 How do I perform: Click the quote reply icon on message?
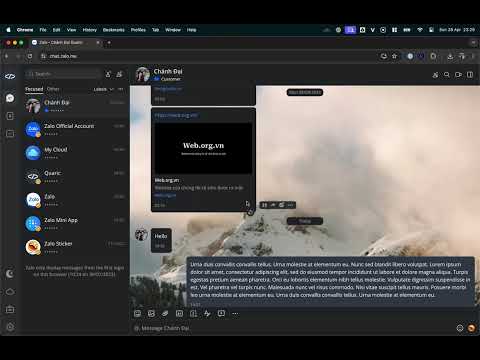pos(264,205)
